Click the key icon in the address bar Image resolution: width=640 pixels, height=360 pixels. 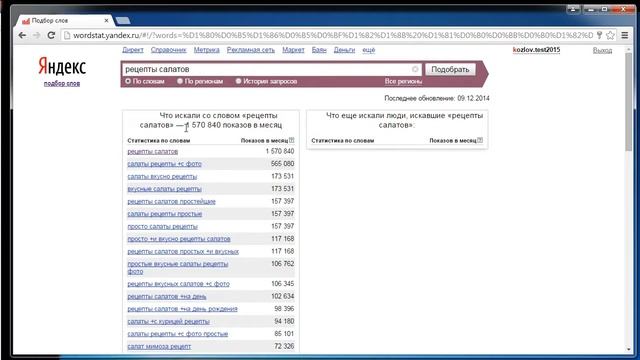pyautogui.click(x=599, y=36)
